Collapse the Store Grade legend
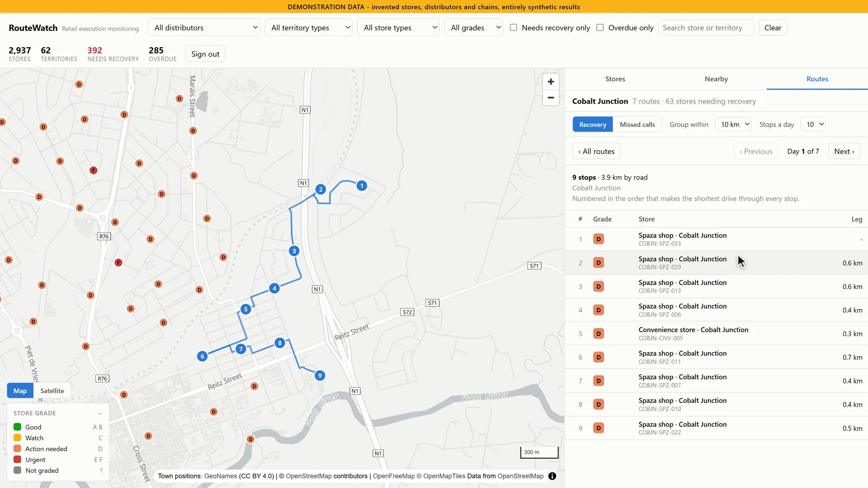868x488 pixels. click(100, 413)
